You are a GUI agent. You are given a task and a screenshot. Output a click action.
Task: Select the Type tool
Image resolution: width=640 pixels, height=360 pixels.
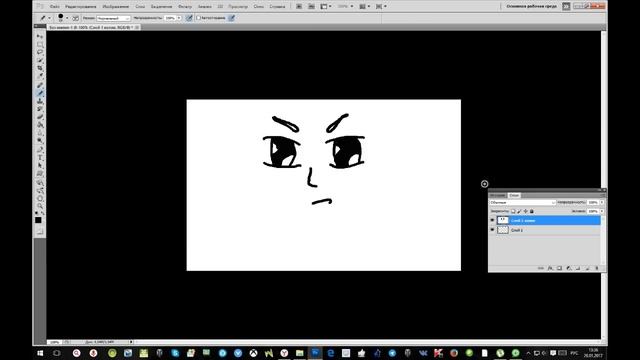(40, 158)
